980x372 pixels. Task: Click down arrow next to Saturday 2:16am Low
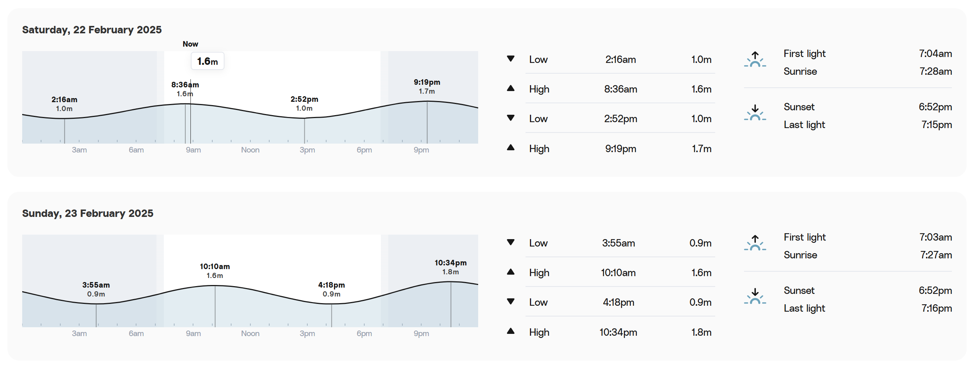[x=511, y=58]
